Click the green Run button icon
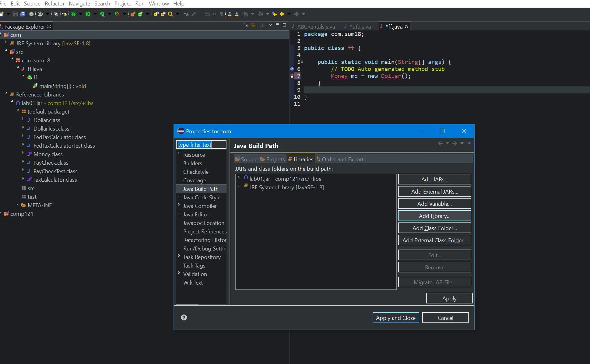This screenshot has height=364, width=590. click(x=88, y=14)
